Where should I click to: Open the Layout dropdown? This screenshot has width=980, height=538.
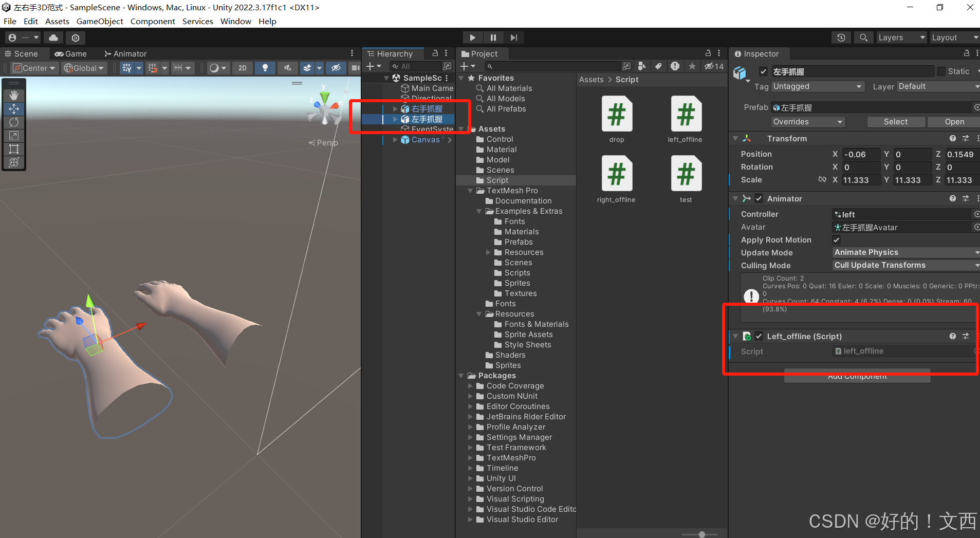click(955, 38)
